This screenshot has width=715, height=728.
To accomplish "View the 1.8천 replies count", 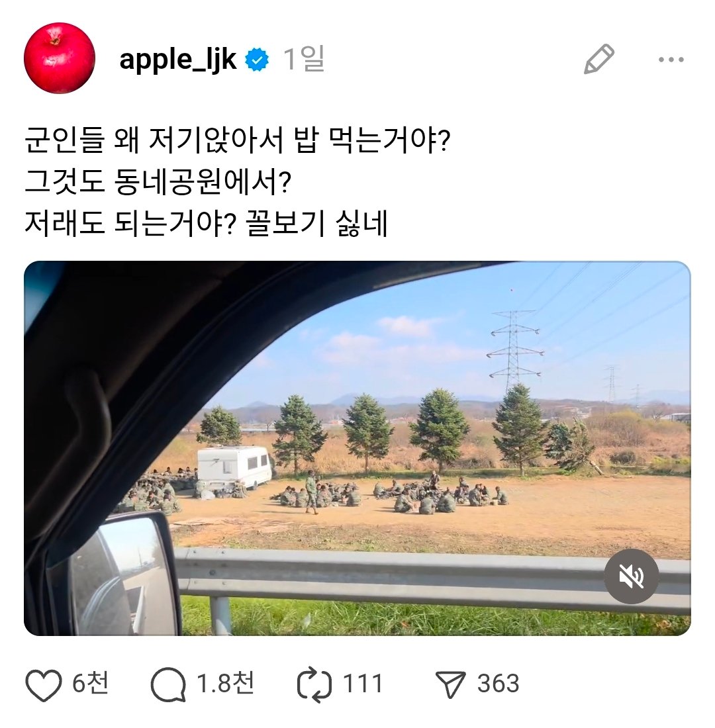I will [225, 684].
